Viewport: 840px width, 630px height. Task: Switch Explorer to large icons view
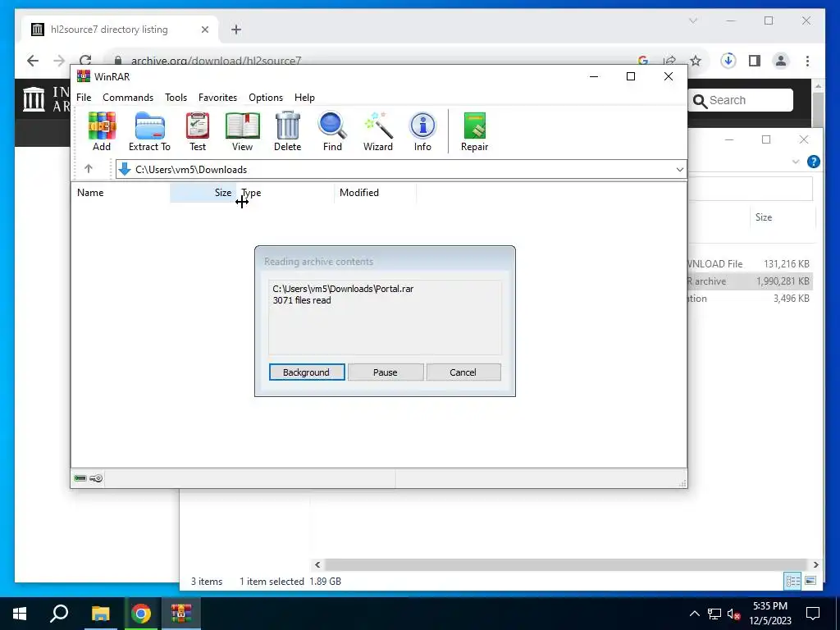tap(810, 581)
